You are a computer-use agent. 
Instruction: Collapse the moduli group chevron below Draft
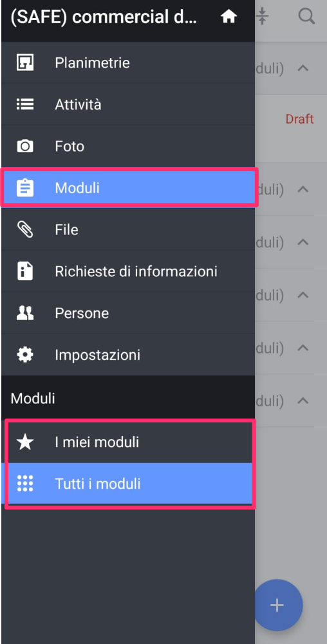pos(303,189)
